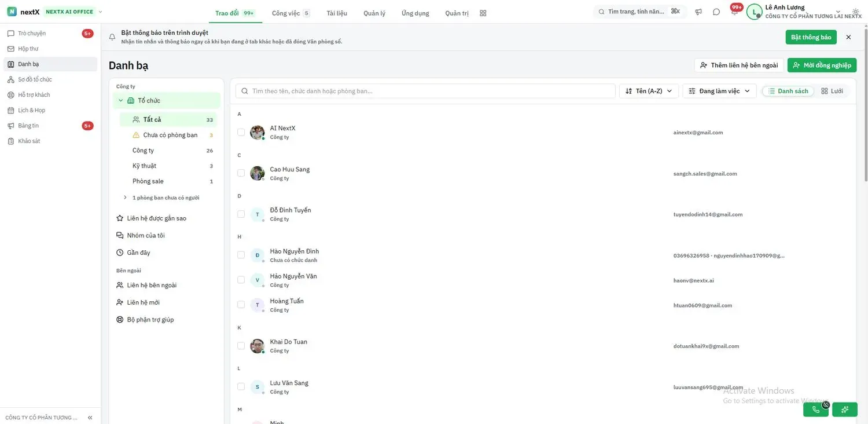Check the box next to Khai Do Tuan
The width and height of the screenshot is (868, 424).
(x=241, y=346)
